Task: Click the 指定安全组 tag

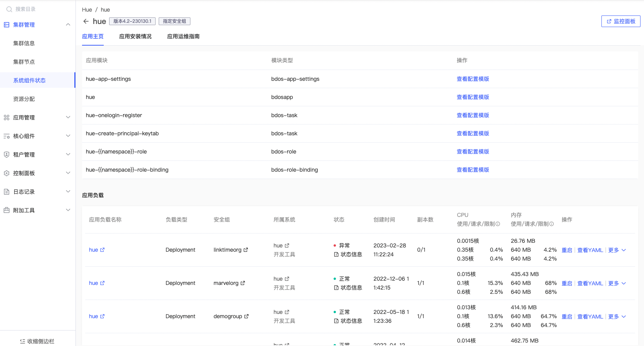Action: point(175,21)
